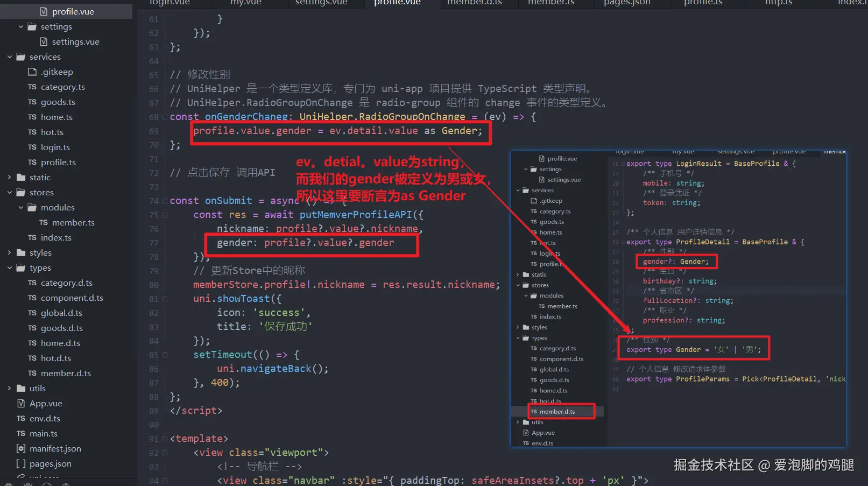Click the comment '// 点击保存 调用API'

coord(222,173)
